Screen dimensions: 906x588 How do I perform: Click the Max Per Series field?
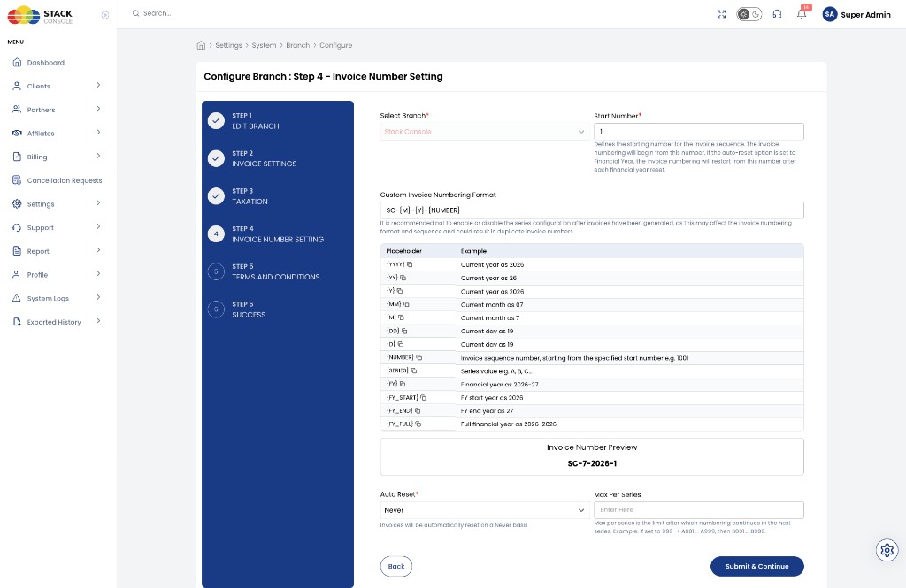[699, 510]
